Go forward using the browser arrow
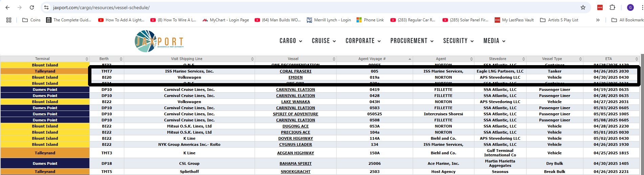This screenshot has width=644, height=175. pos(20,7)
